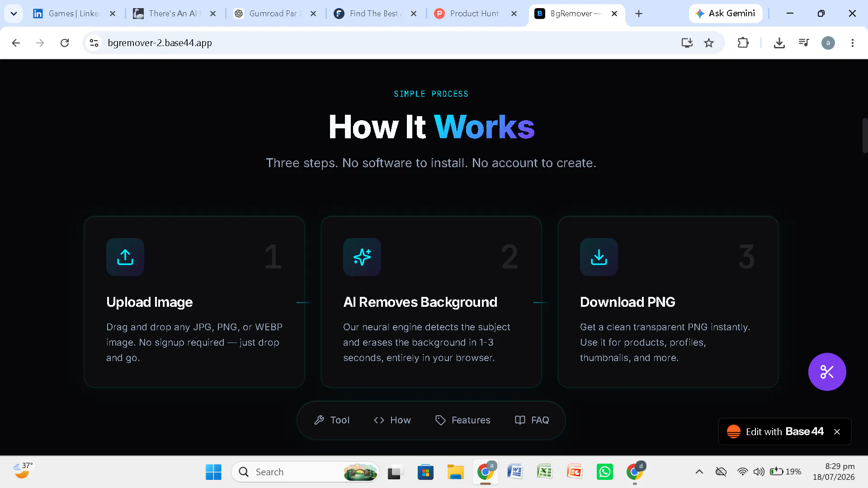Image resolution: width=868 pixels, height=488 pixels.
Task: Click the taskbar Search box
Action: coord(305,472)
